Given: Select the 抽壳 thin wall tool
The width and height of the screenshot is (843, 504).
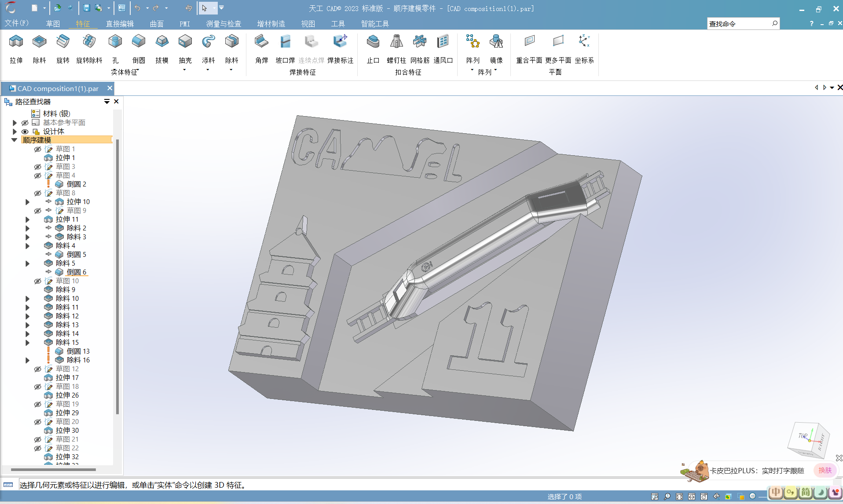Looking at the screenshot, I should [185, 49].
